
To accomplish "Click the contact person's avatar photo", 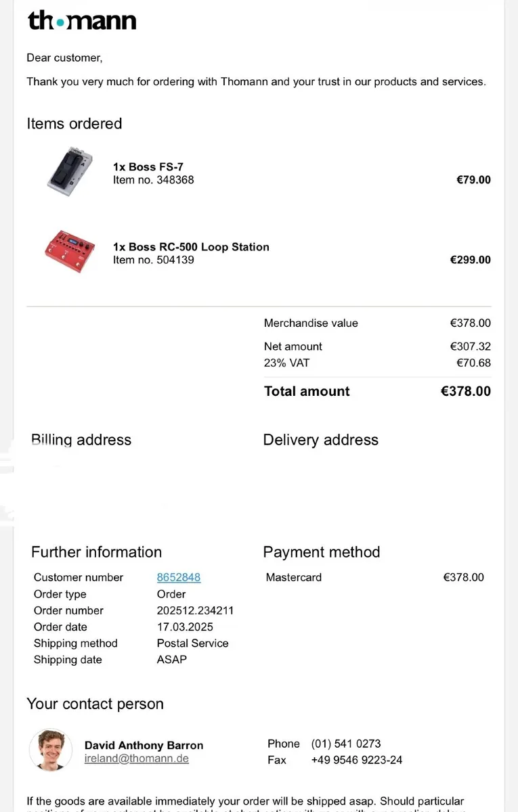I will (x=50, y=750).
